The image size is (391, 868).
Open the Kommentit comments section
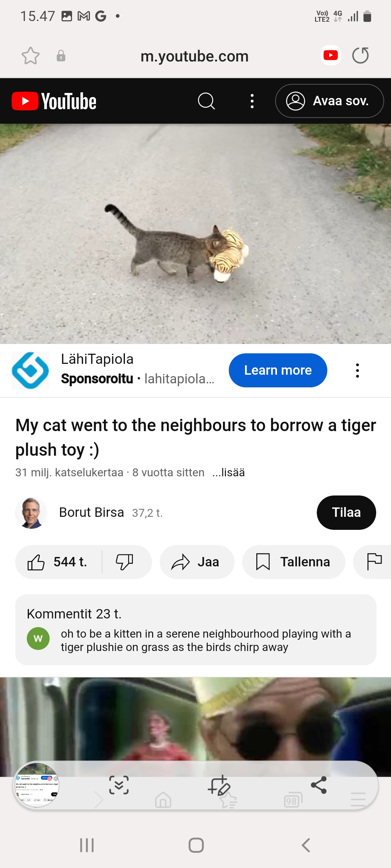point(196,630)
